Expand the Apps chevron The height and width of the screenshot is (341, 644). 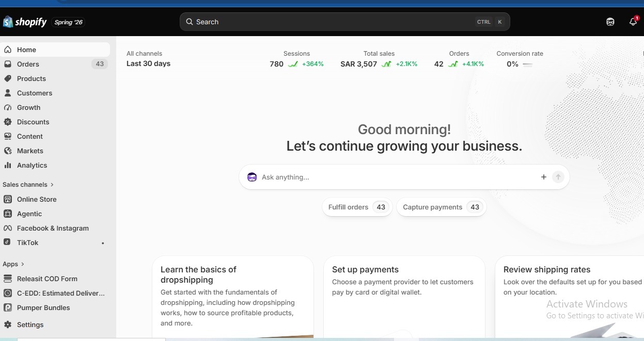point(23,264)
